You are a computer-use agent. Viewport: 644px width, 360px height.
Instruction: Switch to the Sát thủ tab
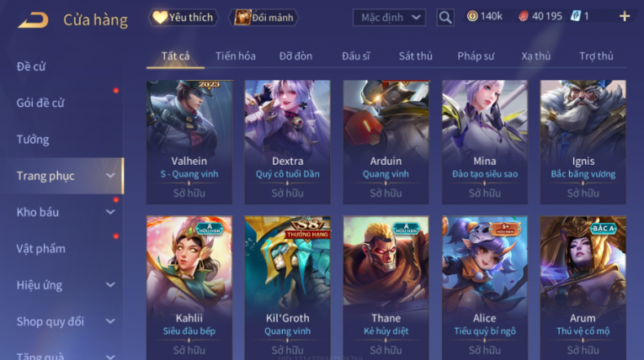pos(416,56)
